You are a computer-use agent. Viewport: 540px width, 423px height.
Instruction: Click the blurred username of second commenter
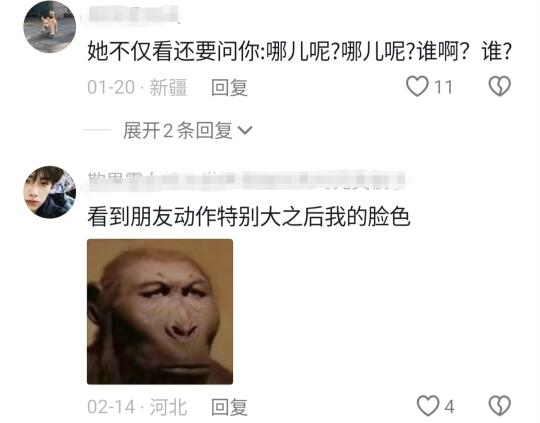point(247,181)
